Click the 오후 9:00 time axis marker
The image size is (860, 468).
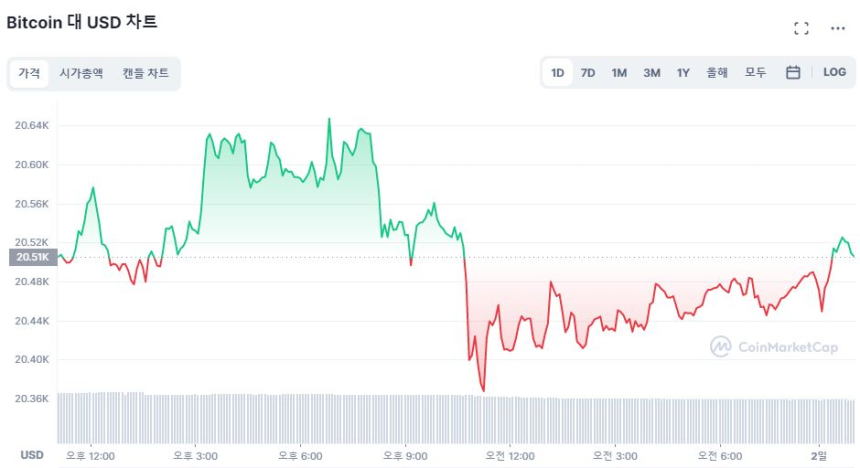(x=405, y=456)
